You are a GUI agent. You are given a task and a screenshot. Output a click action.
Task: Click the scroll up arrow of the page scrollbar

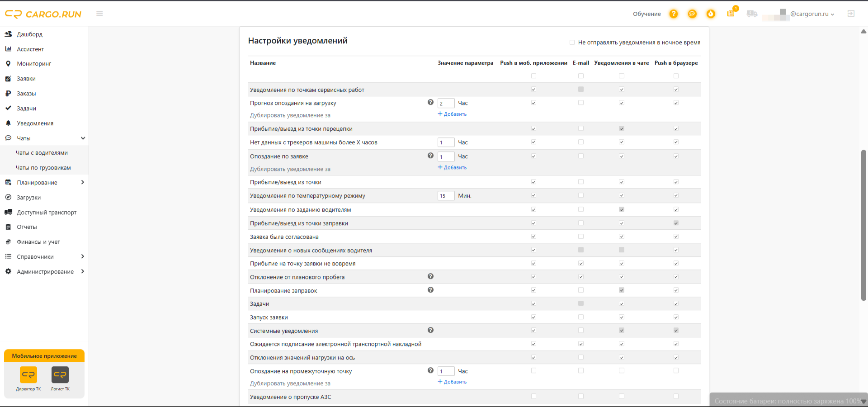pyautogui.click(x=863, y=31)
